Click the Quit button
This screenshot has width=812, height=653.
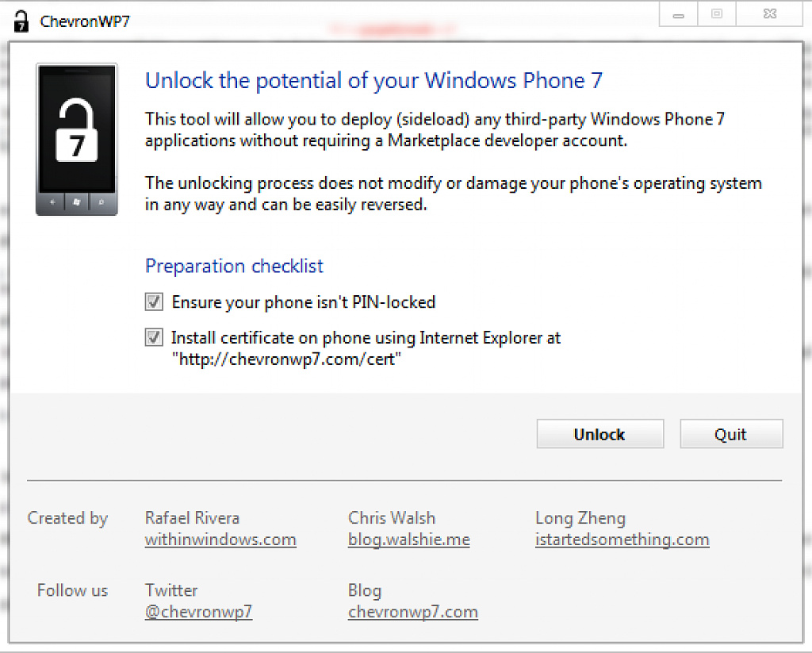click(x=731, y=434)
